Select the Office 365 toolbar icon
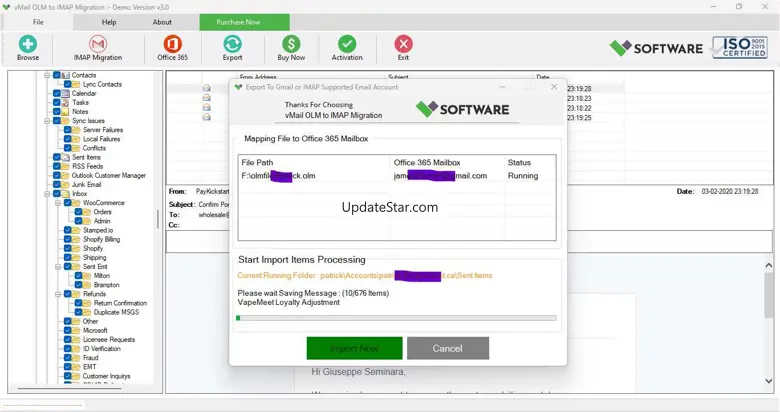 [x=173, y=44]
